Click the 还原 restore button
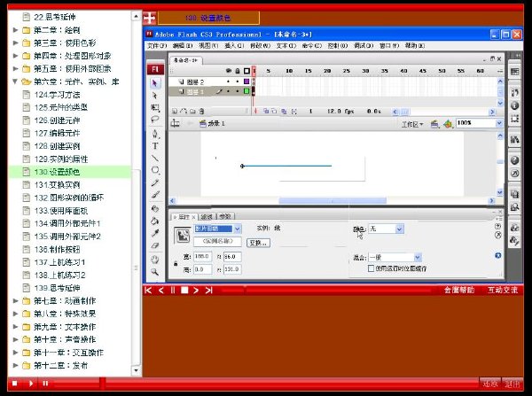532x396 pixels. [490, 384]
